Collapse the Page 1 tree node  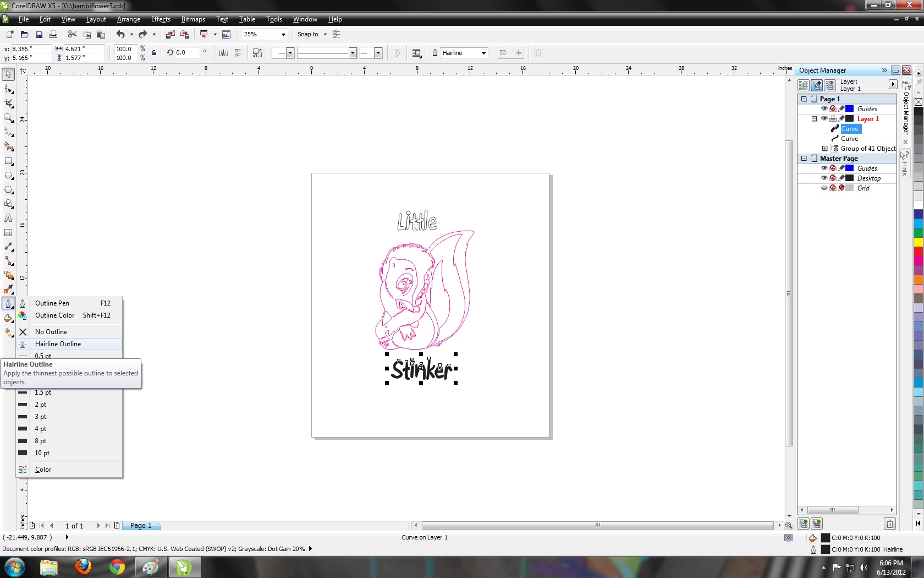[804, 99]
